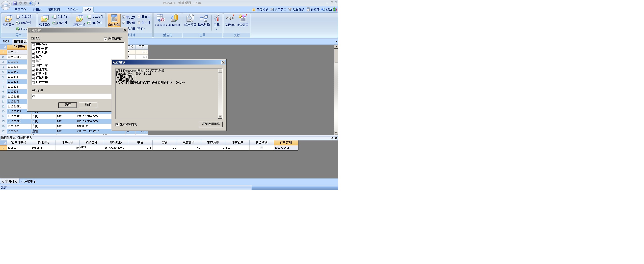644x264 pixels.
Task: Enable the 最大值 checkbox
Action: click(x=139, y=17)
